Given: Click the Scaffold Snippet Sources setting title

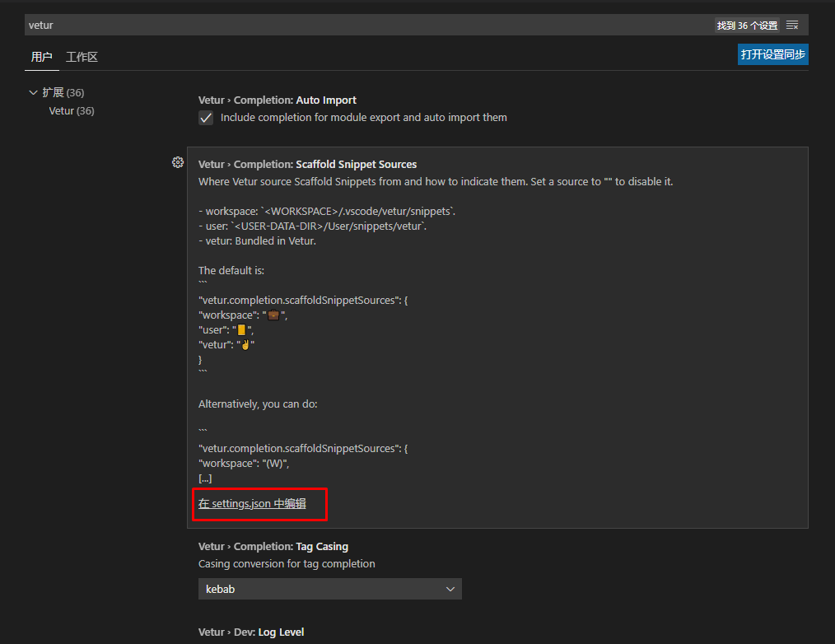Looking at the screenshot, I should 307,165.
